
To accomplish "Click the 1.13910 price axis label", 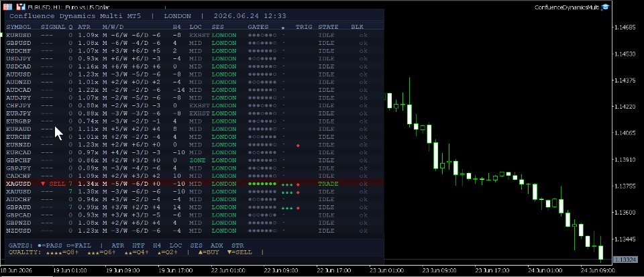I will pyautogui.click(x=624, y=160).
